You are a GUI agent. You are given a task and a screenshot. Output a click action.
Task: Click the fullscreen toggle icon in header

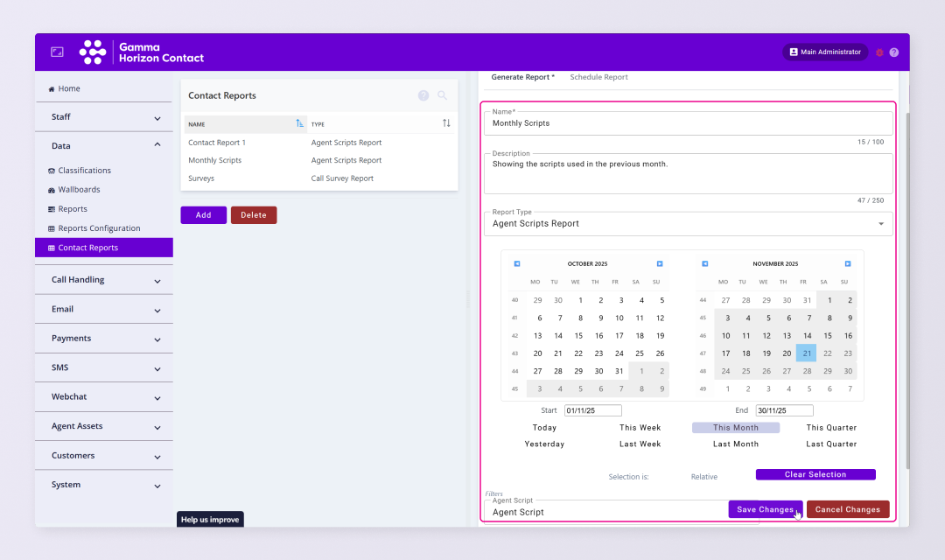(57, 52)
